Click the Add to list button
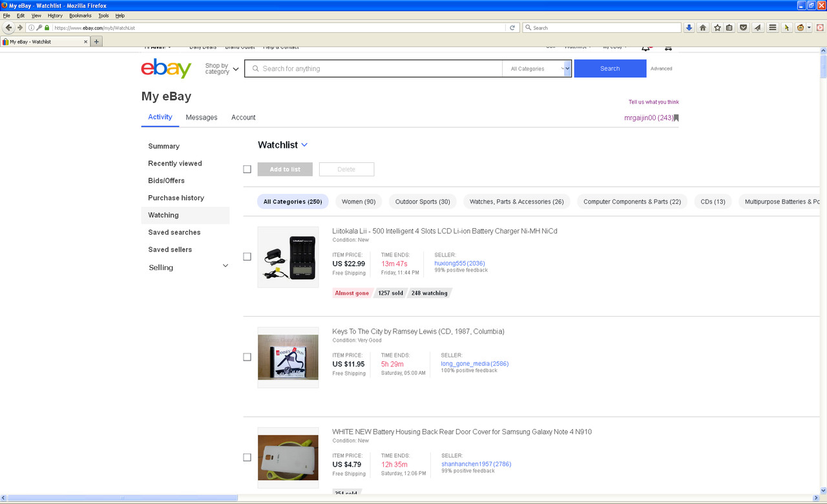Image resolution: width=827 pixels, height=504 pixels. (285, 169)
